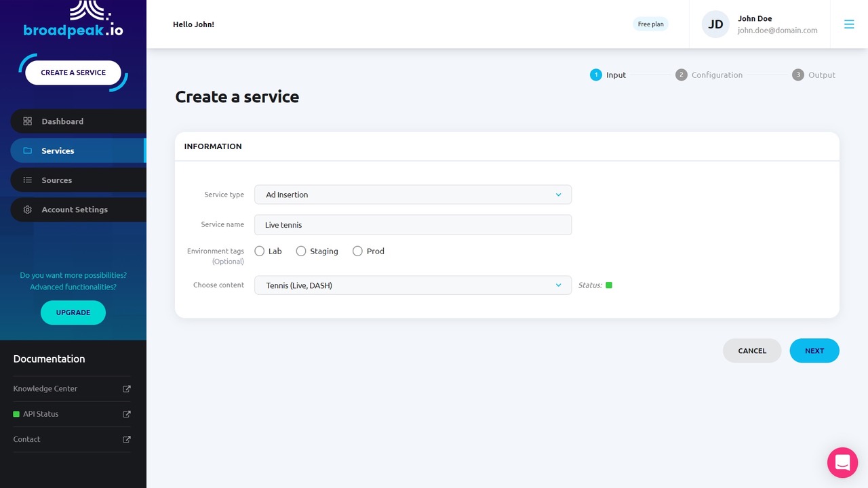Select the Lab environment tag

point(260,251)
